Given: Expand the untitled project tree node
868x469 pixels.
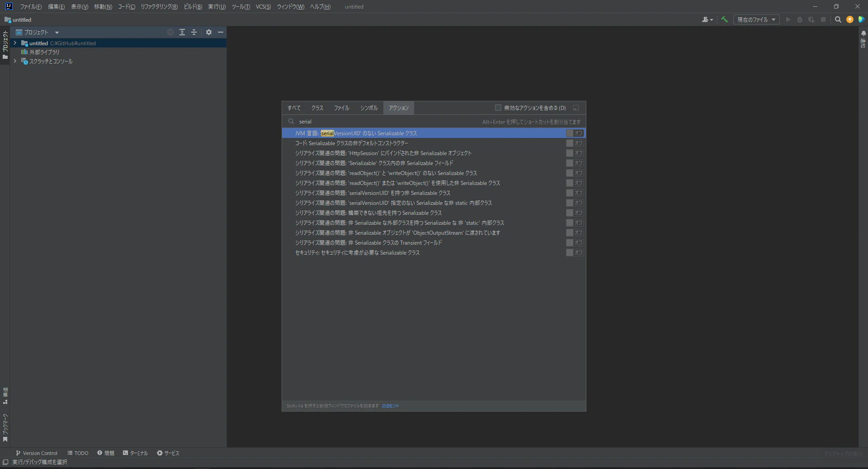Looking at the screenshot, I should coord(15,43).
